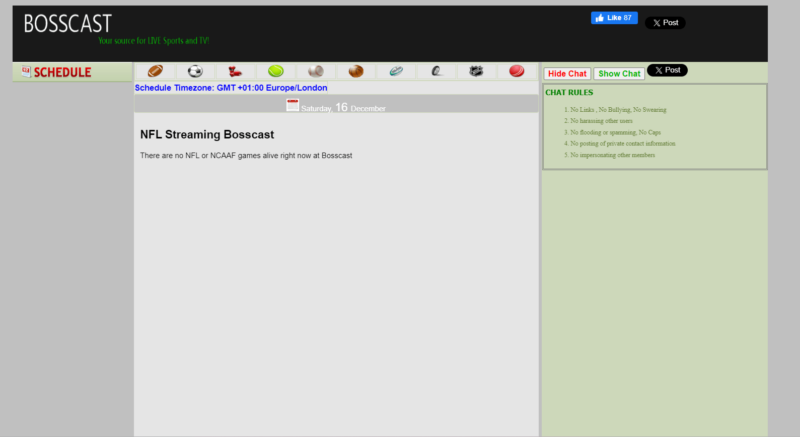Select the NHL hockey shield icon
The height and width of the screenshot is (437, 800).
(476, 71)
